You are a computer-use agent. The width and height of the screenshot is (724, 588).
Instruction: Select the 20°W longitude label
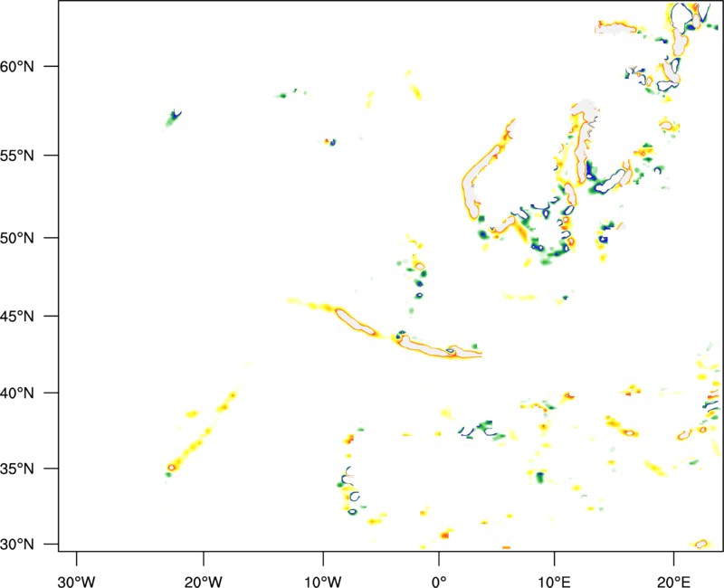(x=205, y=570)
